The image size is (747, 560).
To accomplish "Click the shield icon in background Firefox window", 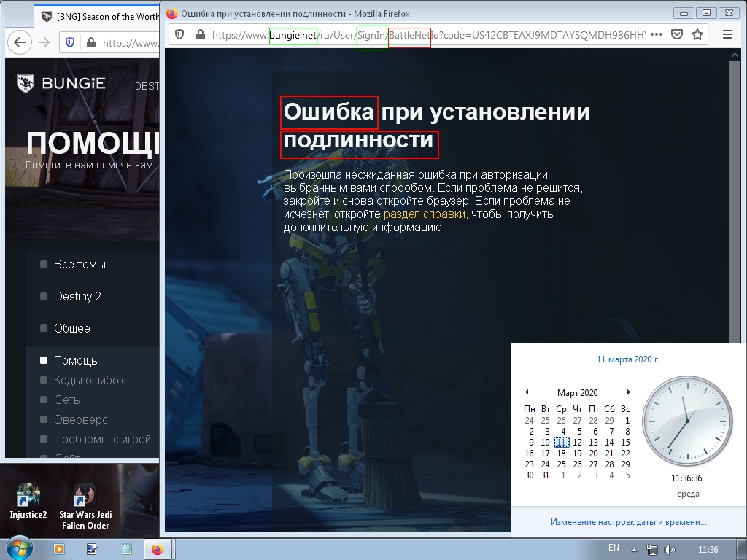I will [70, 43].
